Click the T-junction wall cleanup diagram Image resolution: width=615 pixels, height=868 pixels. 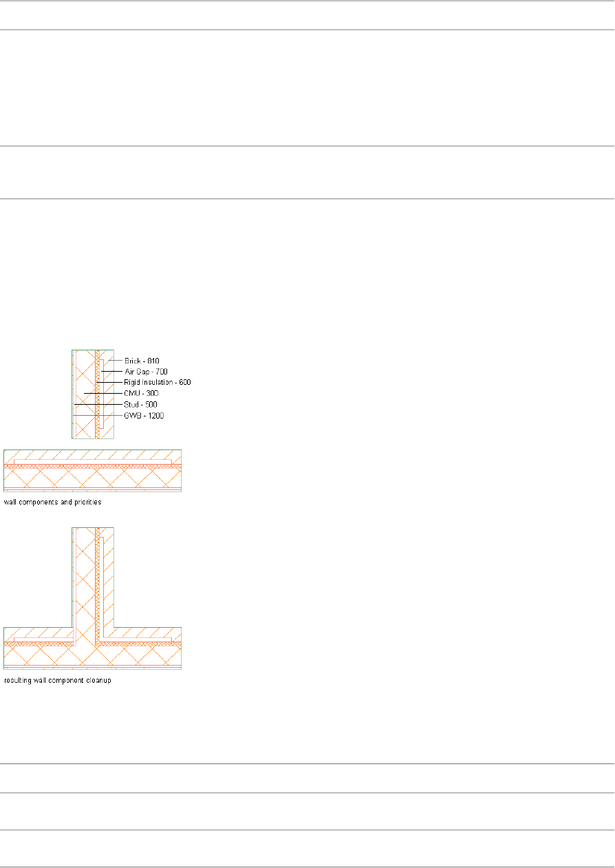pos(93,599)
